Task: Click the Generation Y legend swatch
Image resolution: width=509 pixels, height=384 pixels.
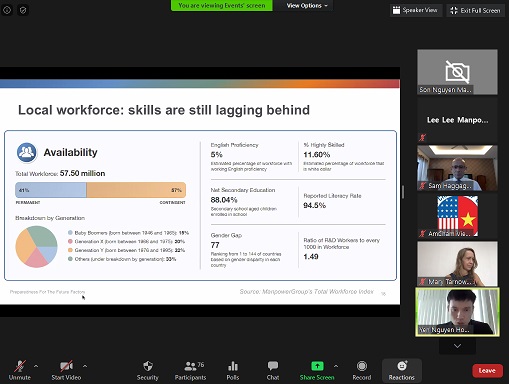Action: pyautogui.click(x=70, y=250)
